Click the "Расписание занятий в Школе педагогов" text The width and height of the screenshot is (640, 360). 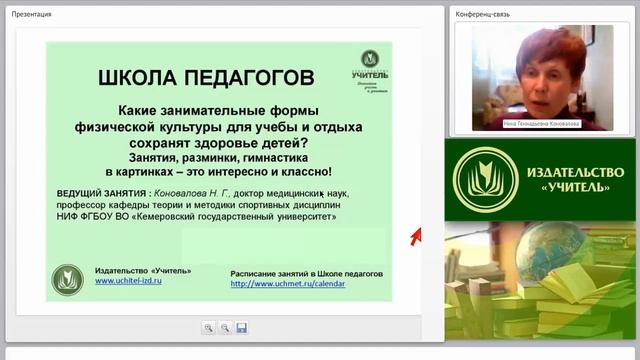(307, 274)
